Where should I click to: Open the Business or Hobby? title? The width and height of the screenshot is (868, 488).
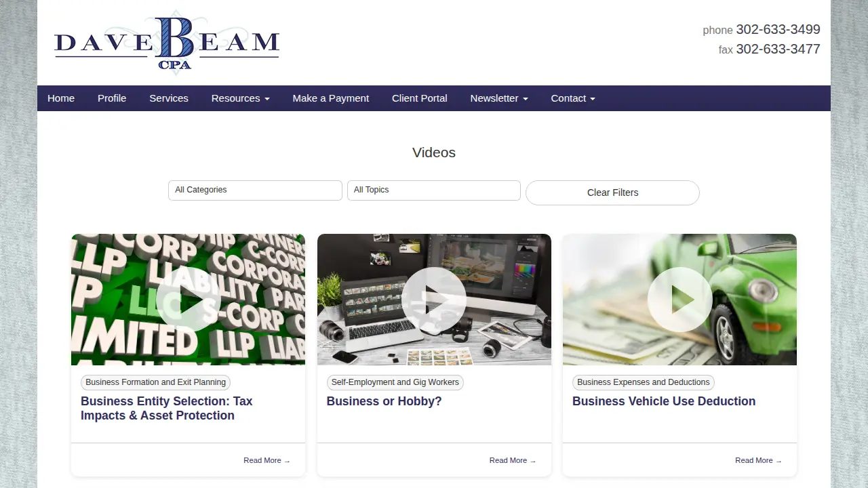click(384, 401)
